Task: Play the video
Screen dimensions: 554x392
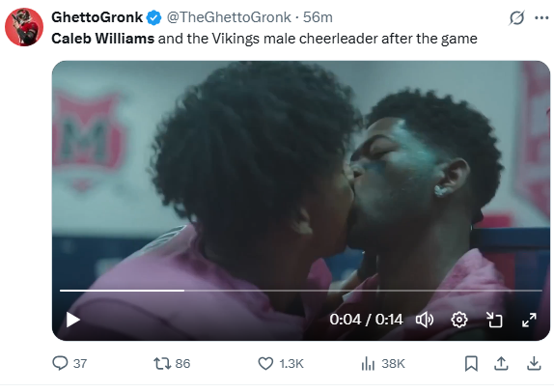Action: pos(73,320)
